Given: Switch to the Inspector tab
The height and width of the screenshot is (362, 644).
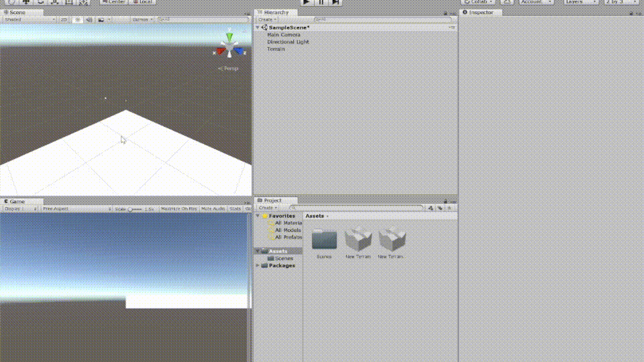Looking at the screenshot, I should coord(480,12).
